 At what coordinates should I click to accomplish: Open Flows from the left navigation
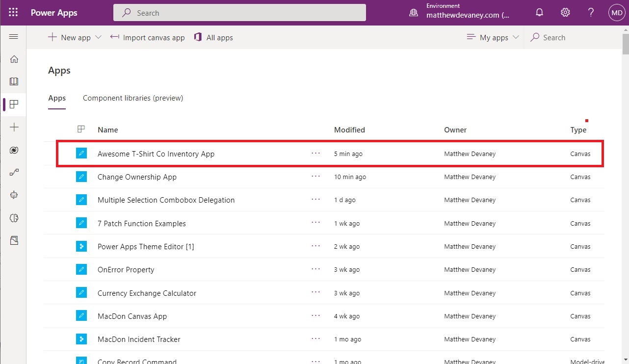(13, 172)
